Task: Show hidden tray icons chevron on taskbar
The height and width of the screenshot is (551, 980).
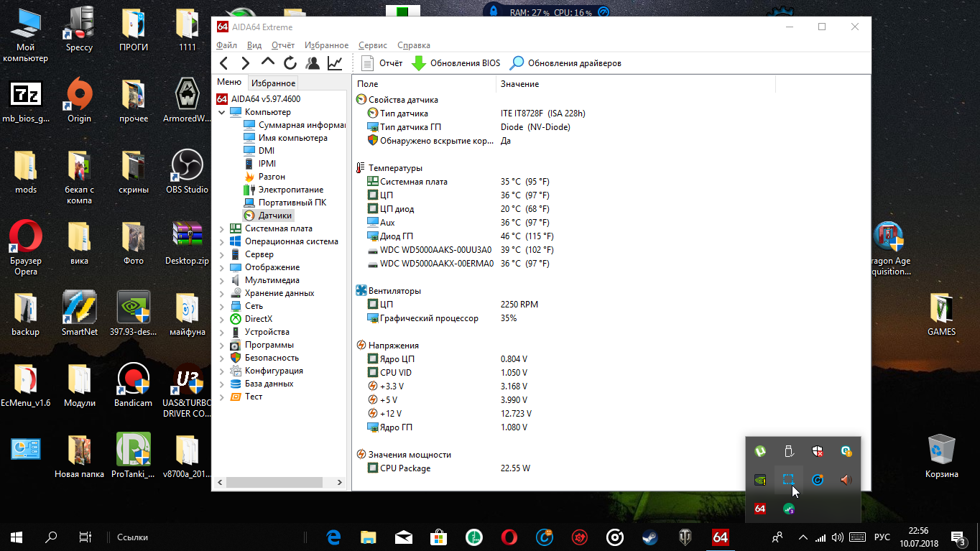Action: pyautogui.click(x=803, y=537)
